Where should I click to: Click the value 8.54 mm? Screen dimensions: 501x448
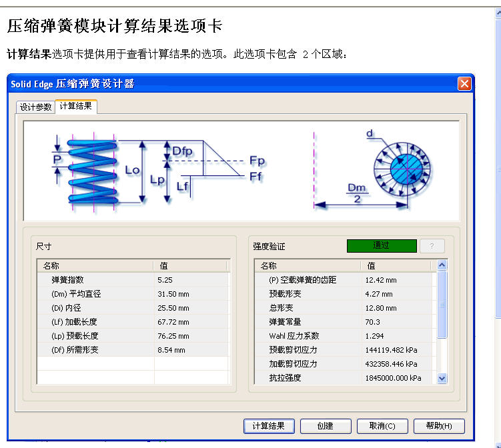[x=171, y=350]
